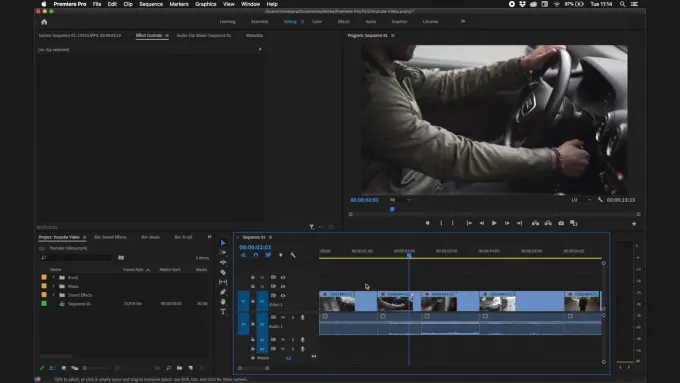The width and height of the screenshot is (680, 383).
Task: Select the Pen tool
Action: pyautogui.click(x=223, y=292)
